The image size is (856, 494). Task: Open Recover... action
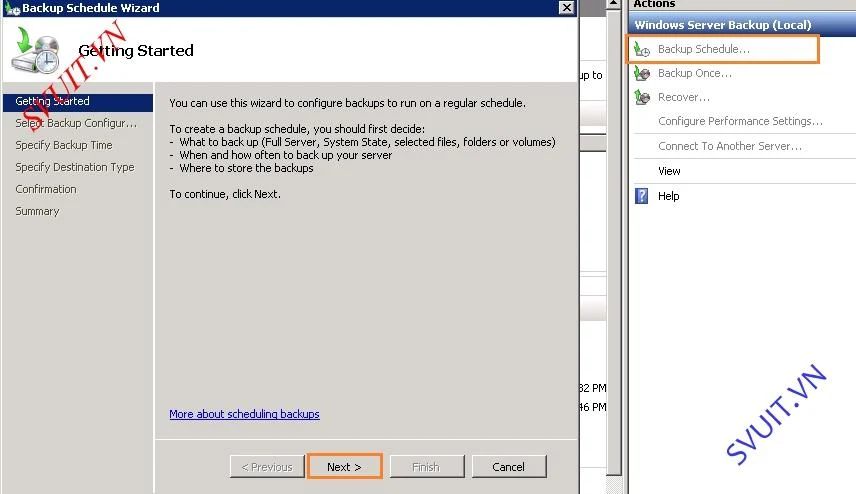pyautogui.click(x=683, y=97)
